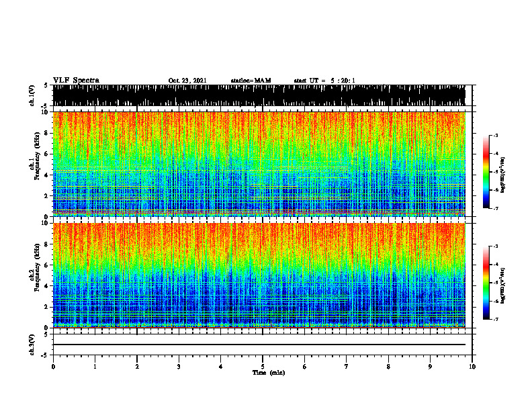Select the date text "Oct. 23, 2021"
Viewport: 532px width, 411px height.
click(x=187, y=81)
